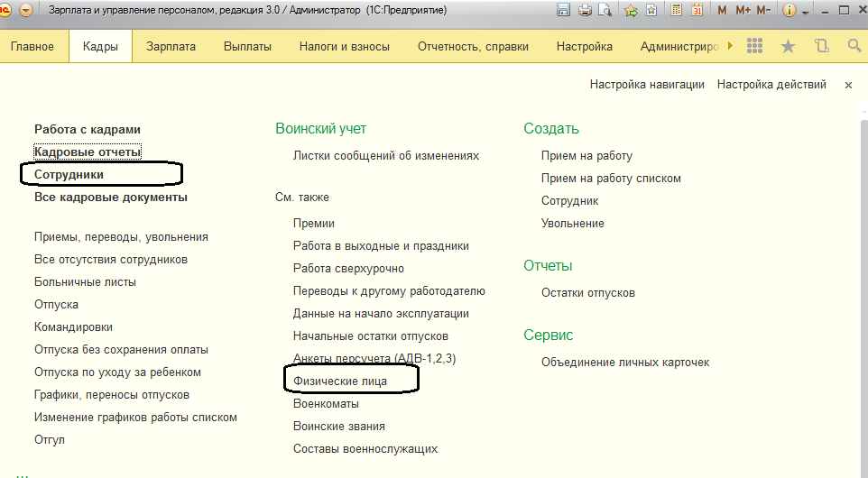Open Данные на начало эксплуатации
Viewport: 868px width, 478px height.
coord(381,314)
